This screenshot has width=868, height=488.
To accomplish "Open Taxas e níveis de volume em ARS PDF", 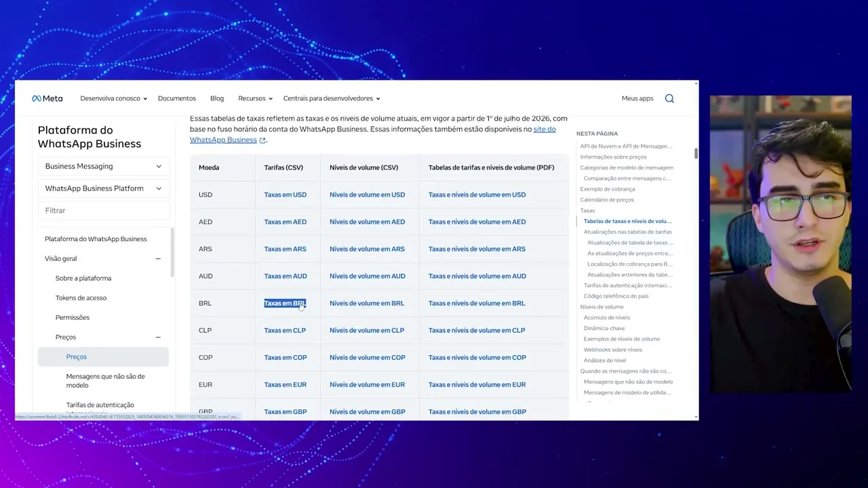I will (477, 249).
